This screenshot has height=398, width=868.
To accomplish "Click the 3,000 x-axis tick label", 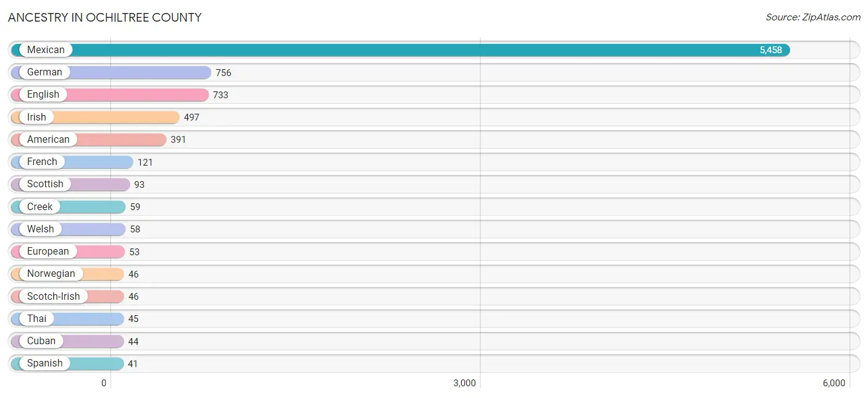I will click(x=464, y=383).
